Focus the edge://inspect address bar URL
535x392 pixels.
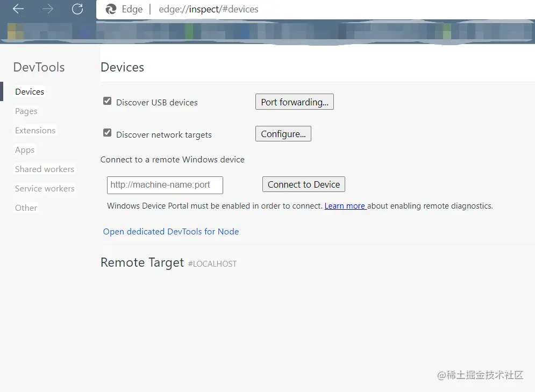(x=209, y=9)
